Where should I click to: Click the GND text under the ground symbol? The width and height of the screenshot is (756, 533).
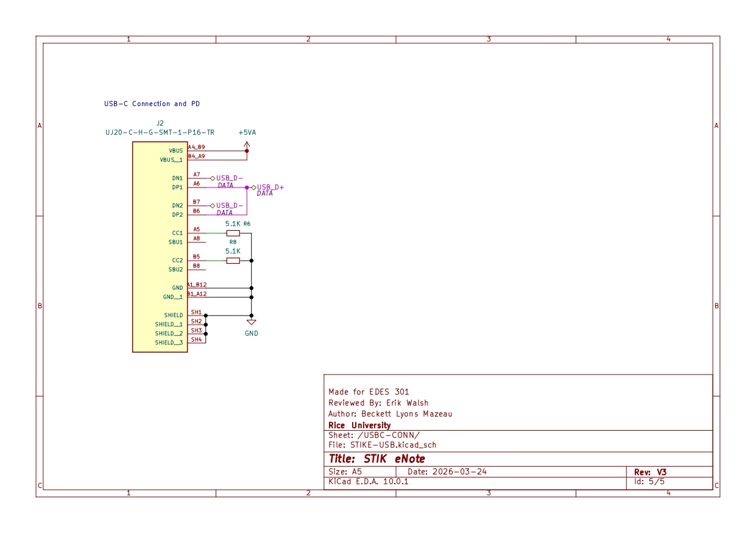point(252,333)
